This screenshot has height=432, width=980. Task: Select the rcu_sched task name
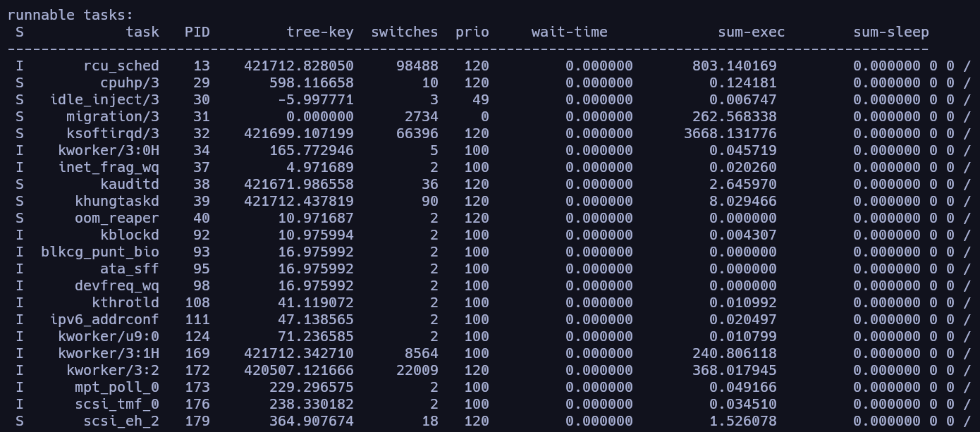pos(121,66)
